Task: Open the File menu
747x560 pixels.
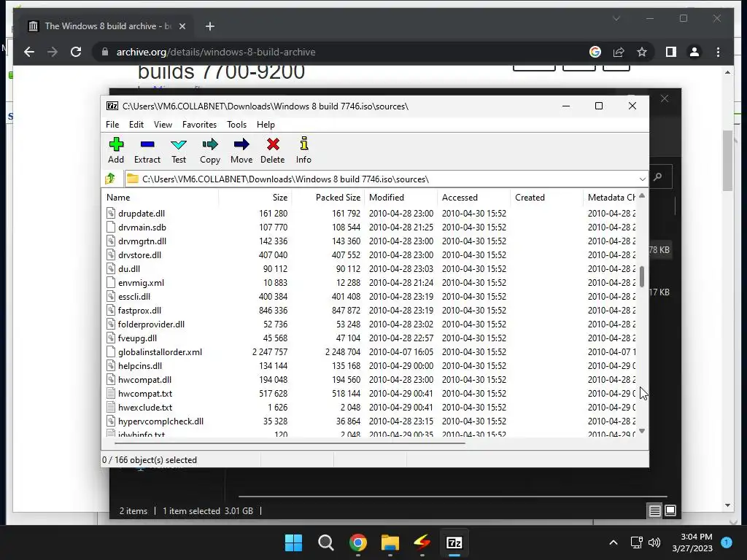Action: [x=112, y=124]
